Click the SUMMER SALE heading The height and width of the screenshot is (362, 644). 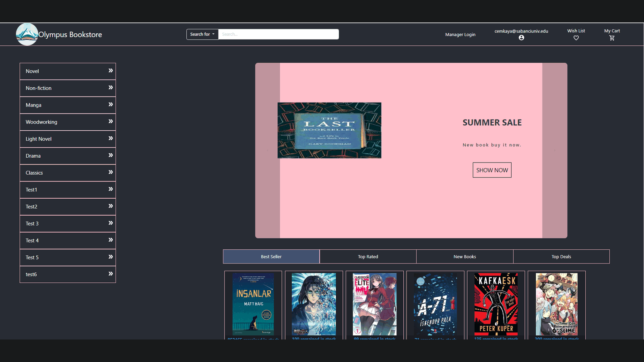pos(492,123)
